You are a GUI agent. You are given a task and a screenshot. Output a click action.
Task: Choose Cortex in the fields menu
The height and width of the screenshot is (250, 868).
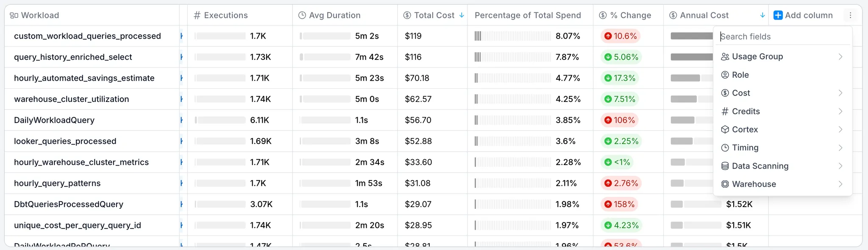745,129
